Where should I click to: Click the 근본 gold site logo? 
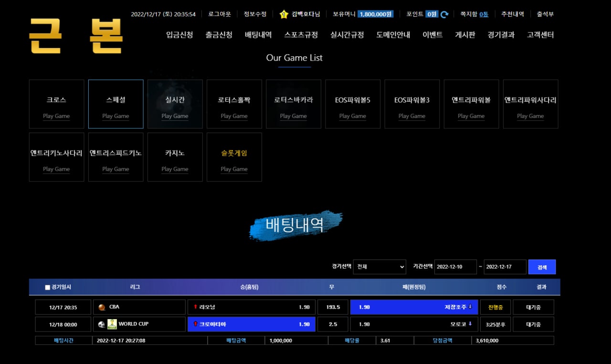[76, 36]
